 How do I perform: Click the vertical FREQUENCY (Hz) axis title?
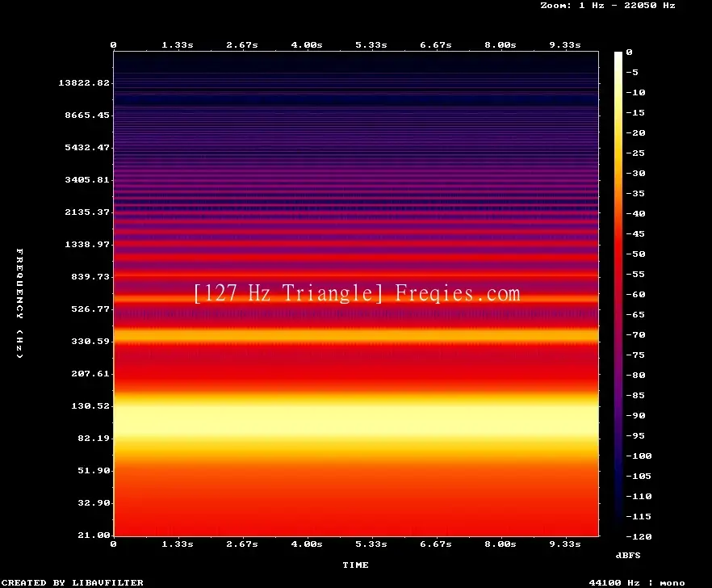tap(19, 303)
